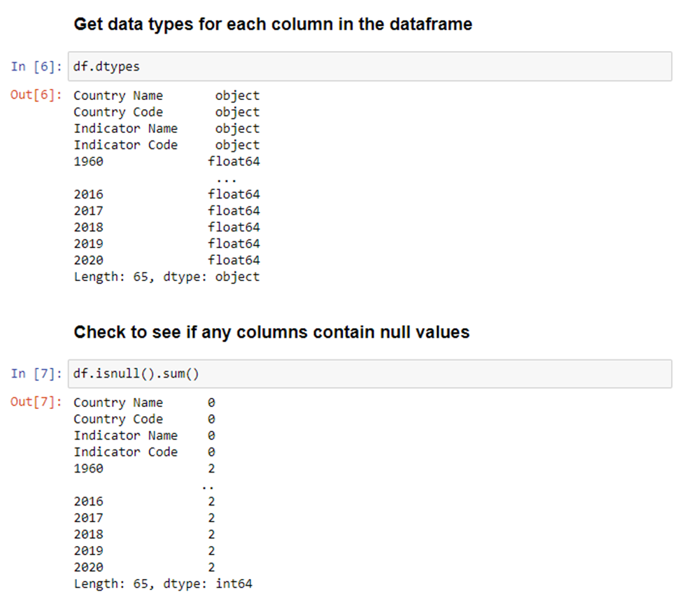
Task: Click the 2020 null count row
Action: (144, 567)
